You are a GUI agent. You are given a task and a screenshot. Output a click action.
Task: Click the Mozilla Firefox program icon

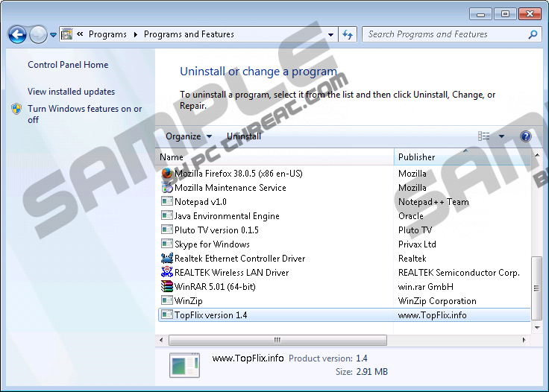point(167,174)
